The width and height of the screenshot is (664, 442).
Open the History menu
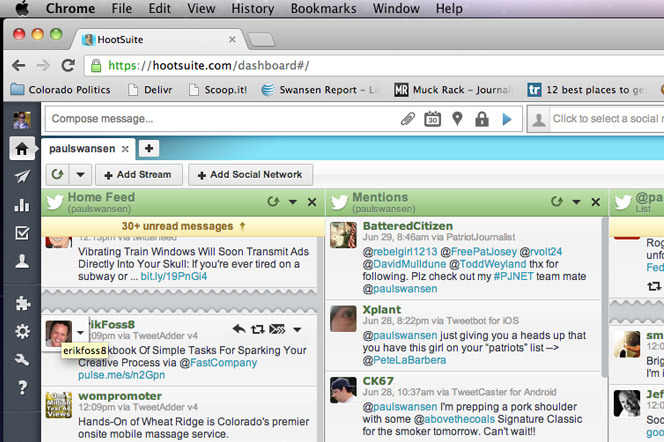click(x=252, y=8)
